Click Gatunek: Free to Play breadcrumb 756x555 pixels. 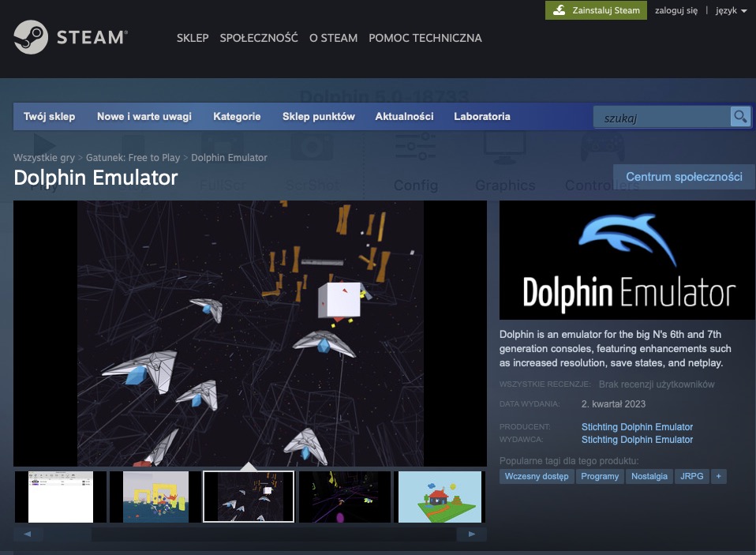133,158
